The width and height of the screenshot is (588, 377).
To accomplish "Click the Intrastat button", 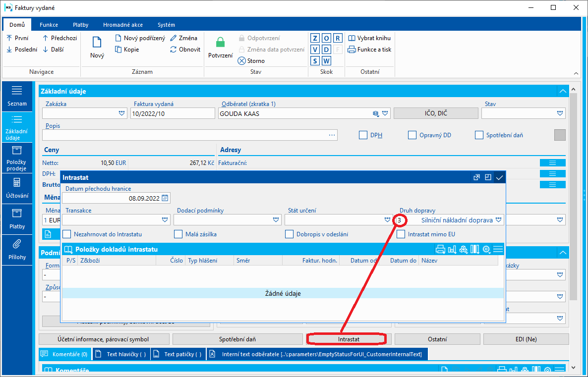I will pos(349,339).
